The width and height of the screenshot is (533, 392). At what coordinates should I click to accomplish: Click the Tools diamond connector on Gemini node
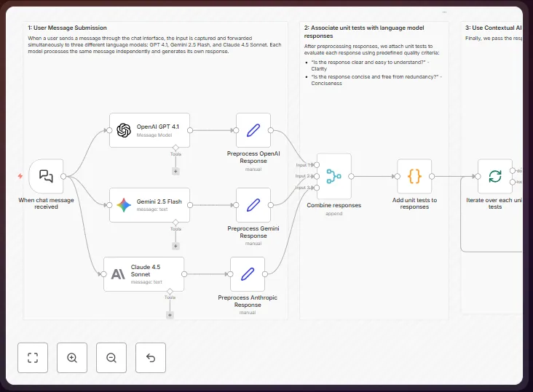175,223
